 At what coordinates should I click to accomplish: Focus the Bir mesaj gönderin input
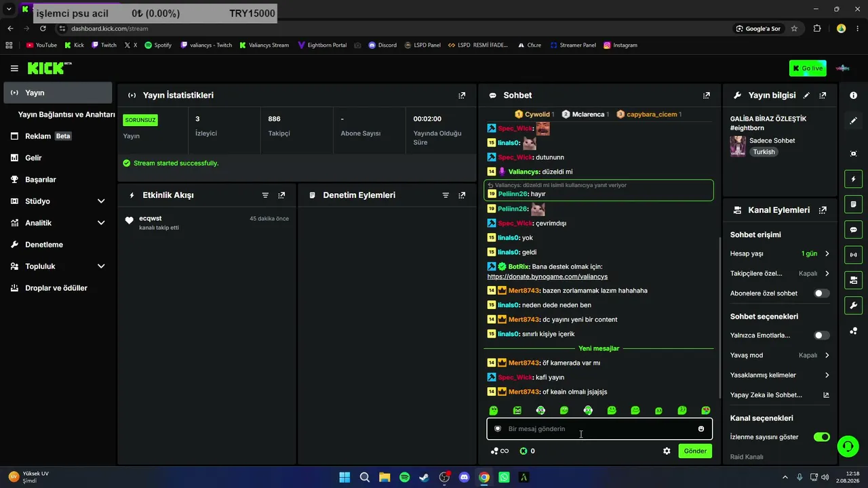[x=599, y=429]
